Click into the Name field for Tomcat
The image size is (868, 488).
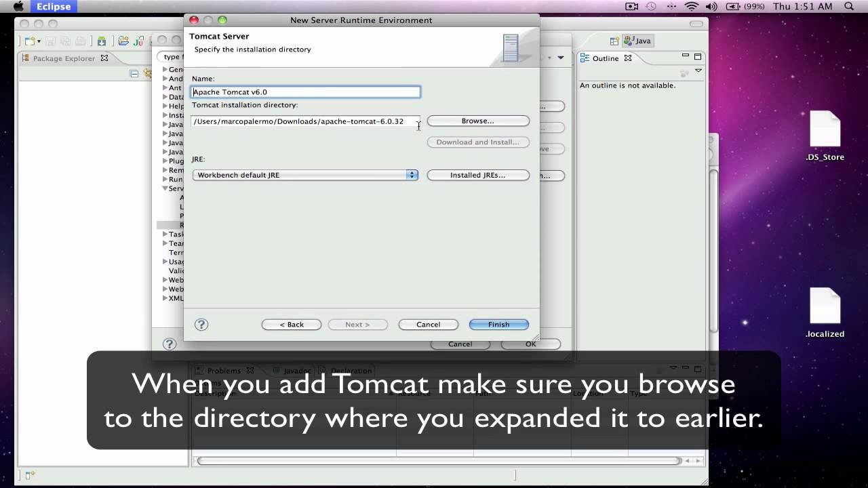point(306,91)
